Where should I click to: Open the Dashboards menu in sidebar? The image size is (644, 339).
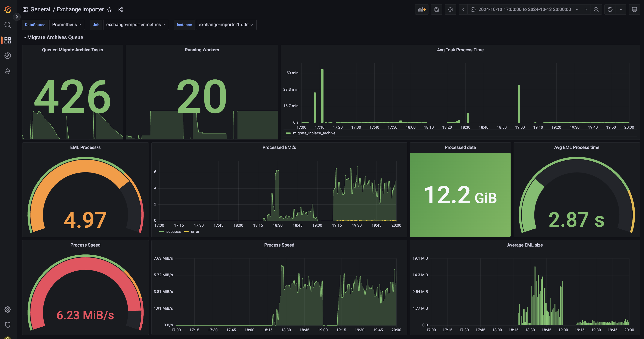pos(8,40)
